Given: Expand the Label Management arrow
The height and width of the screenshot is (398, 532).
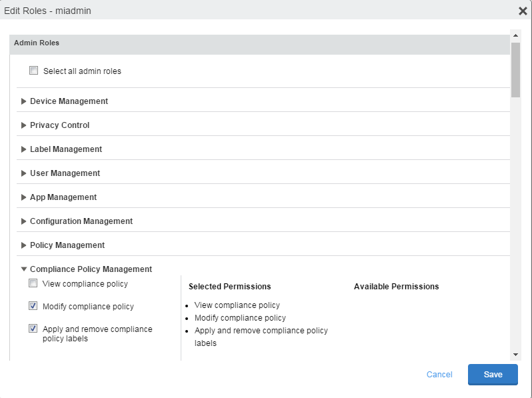Looking at the screenshot, I should click(24, 149).
